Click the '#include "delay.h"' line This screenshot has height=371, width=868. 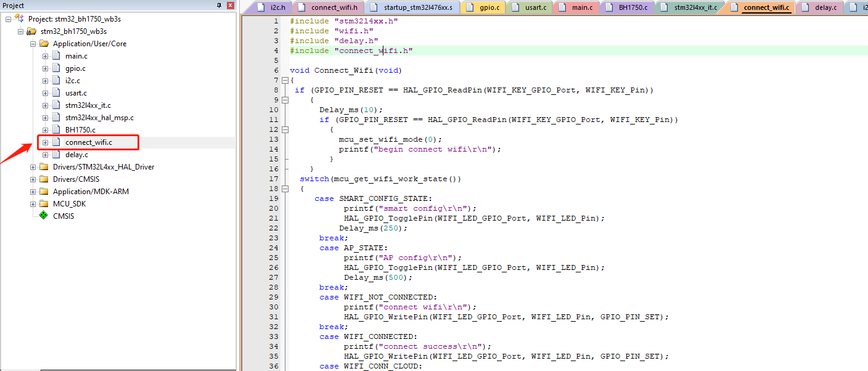[x=334, y=41]
